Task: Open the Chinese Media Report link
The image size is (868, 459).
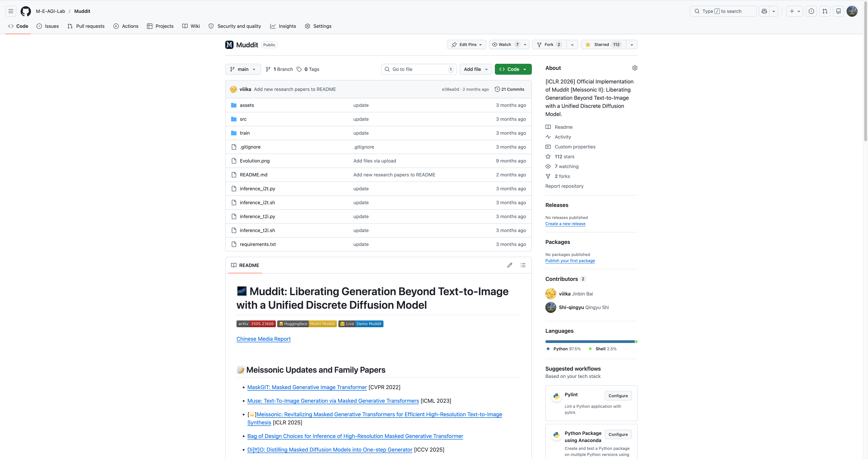Action: click(x=263, y=339)
